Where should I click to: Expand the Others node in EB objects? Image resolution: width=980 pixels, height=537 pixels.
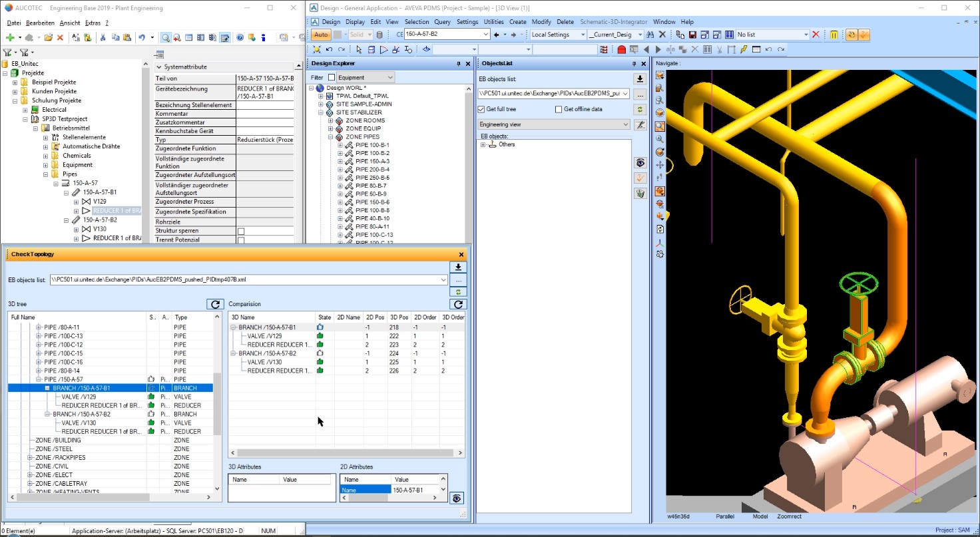pos(483,144)
